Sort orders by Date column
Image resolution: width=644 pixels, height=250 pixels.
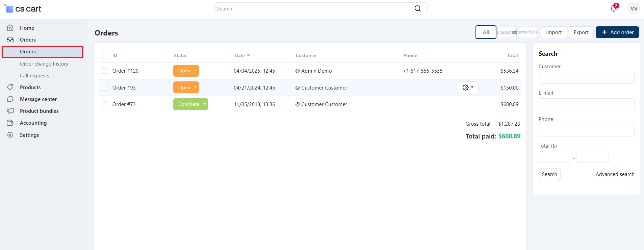click(x=242, y=55)
